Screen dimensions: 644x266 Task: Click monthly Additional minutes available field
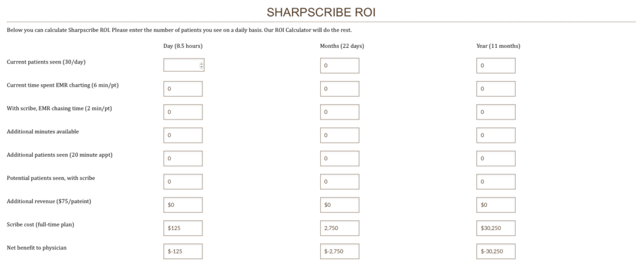pyautogui.click(x=340, y=135)
